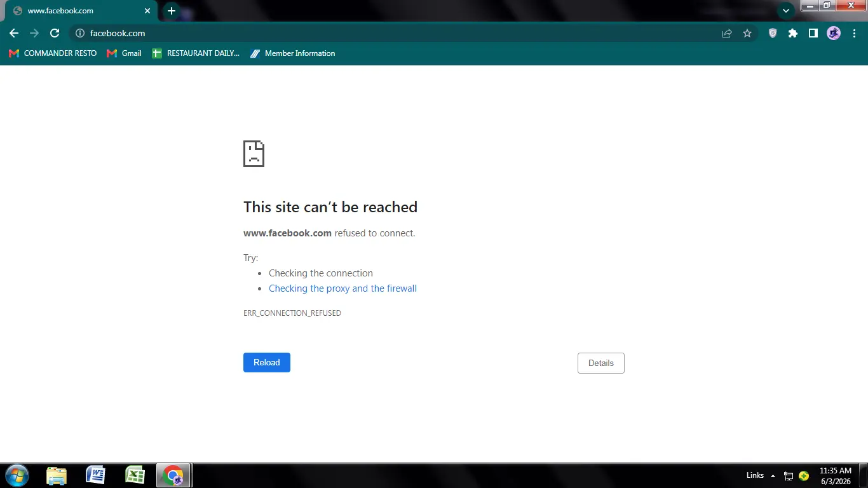
Task: Click the sad page error icon
Action: pyautogui.click(x=254, y=154)
